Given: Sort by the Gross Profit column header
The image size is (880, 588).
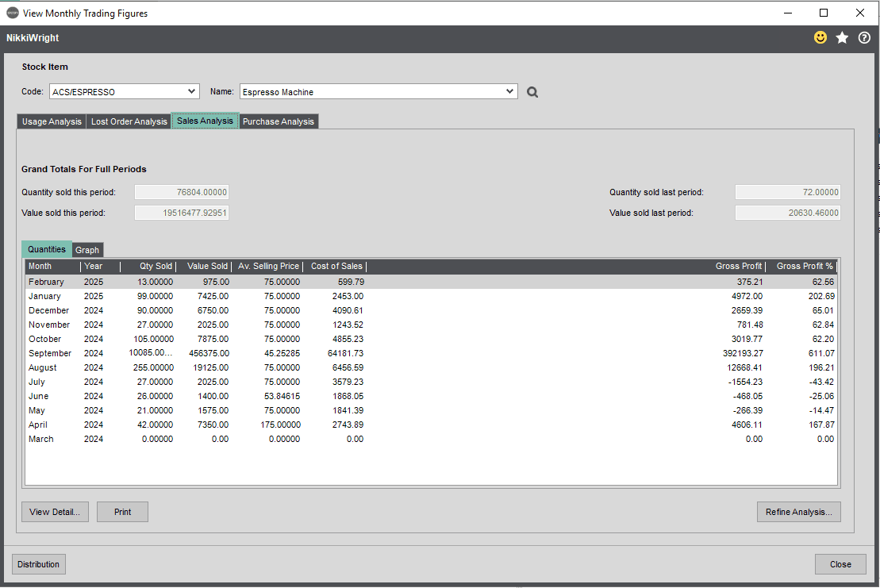Looking at the screenshot, I should (x=739, y=266).
